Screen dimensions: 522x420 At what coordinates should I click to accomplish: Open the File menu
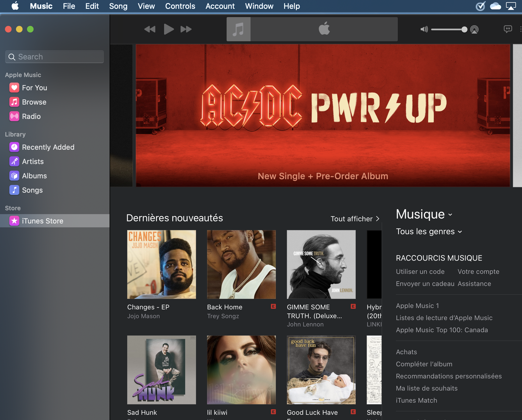point(69,6)
